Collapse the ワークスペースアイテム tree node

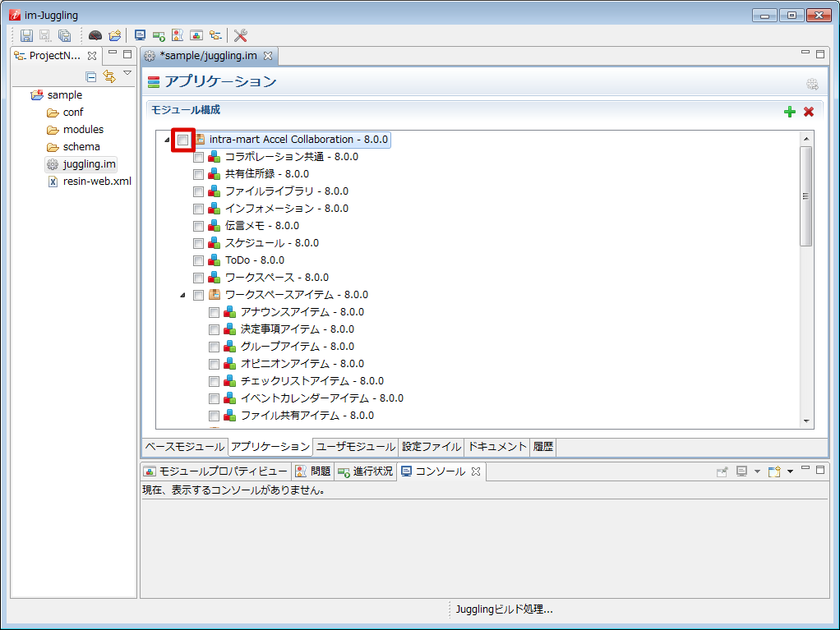pyautogui.click(x=182, y=296)
